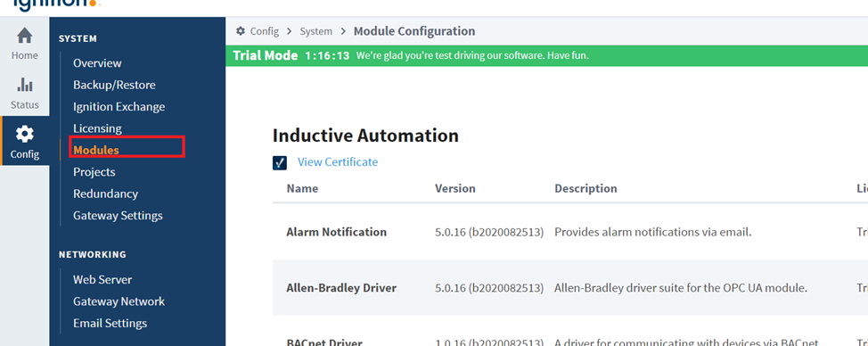Click the Module Configuration breadcrumb
The height and width of the screenshot is (346, 868).
coord(414,31)
